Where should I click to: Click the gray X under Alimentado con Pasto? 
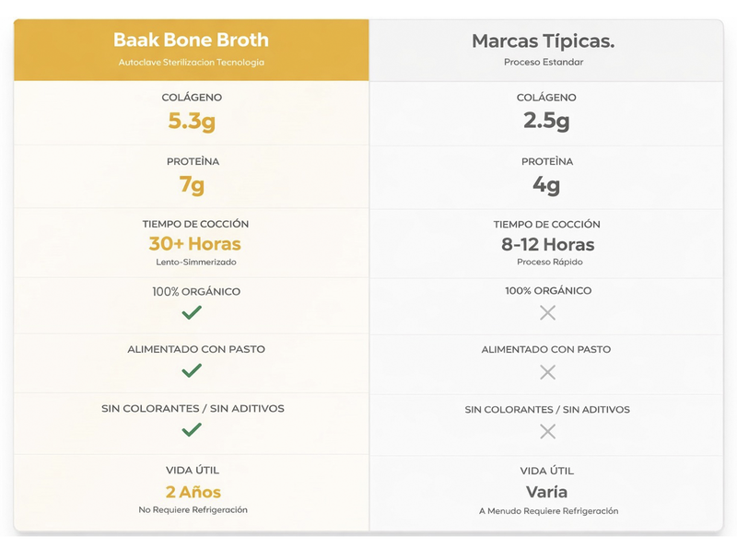point(547,372)
